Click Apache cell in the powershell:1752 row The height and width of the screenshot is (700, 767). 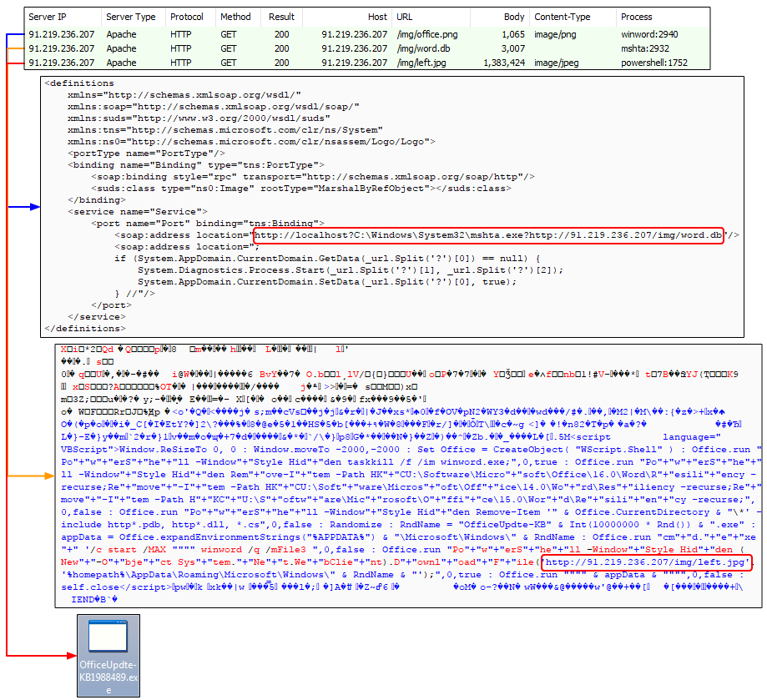121,63
